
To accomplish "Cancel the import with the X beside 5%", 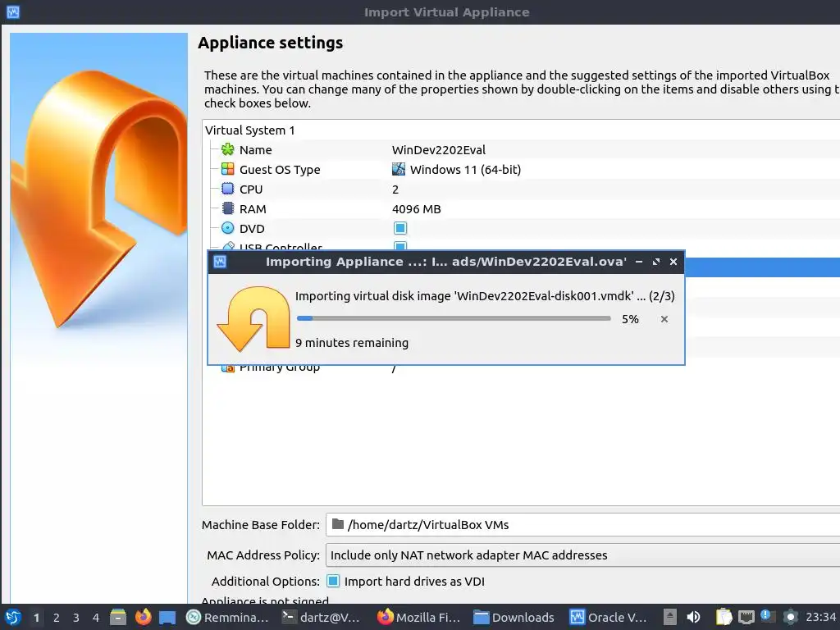I will pos(664,319).
